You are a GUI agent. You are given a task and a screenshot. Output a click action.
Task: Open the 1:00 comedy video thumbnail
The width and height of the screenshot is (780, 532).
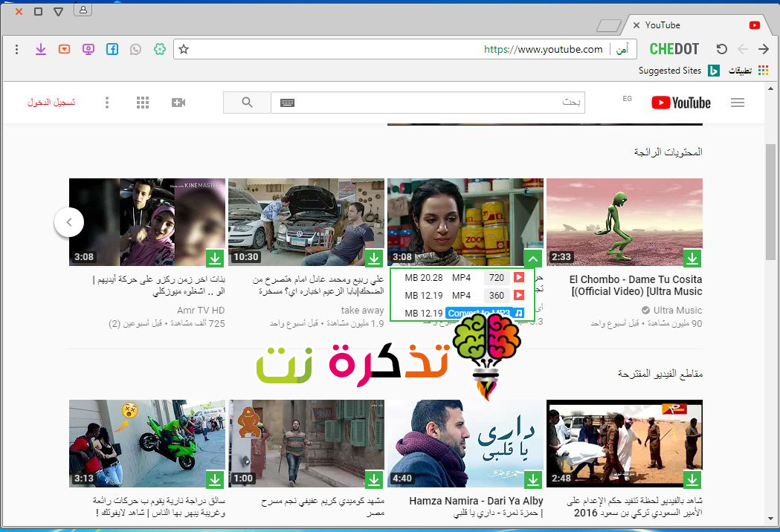point(306,444)
